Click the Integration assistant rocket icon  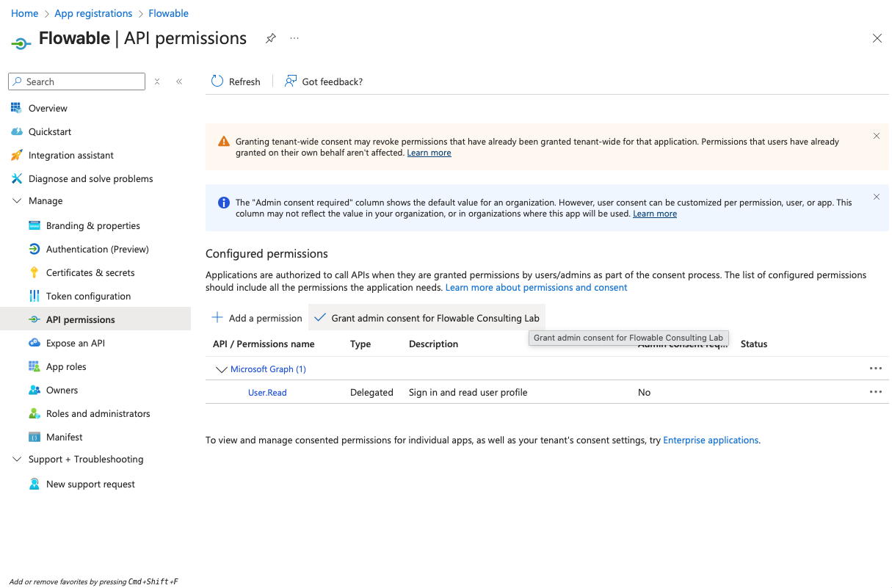17,155
